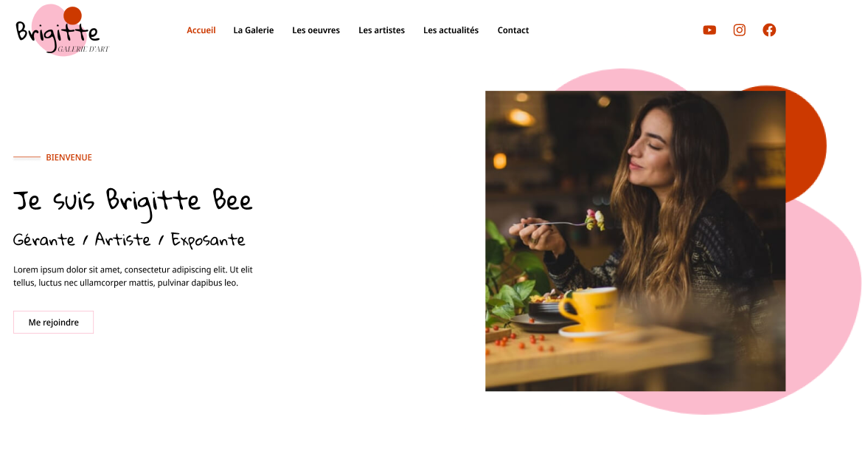
Task: Select Les artistes in navigation
Action: [x=381, y=30]
